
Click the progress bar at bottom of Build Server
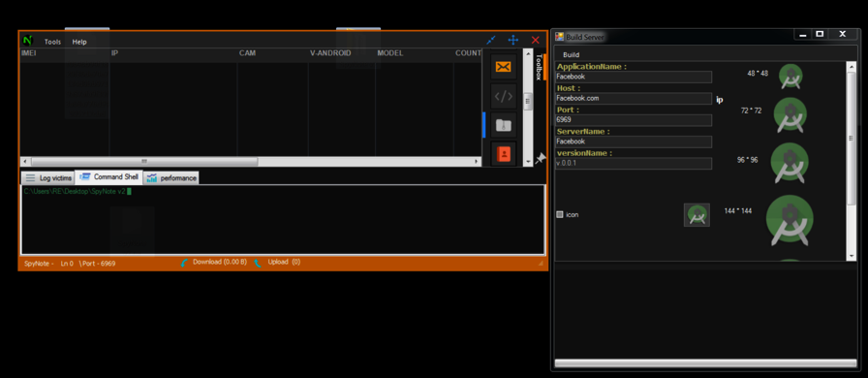coord(705,363)
